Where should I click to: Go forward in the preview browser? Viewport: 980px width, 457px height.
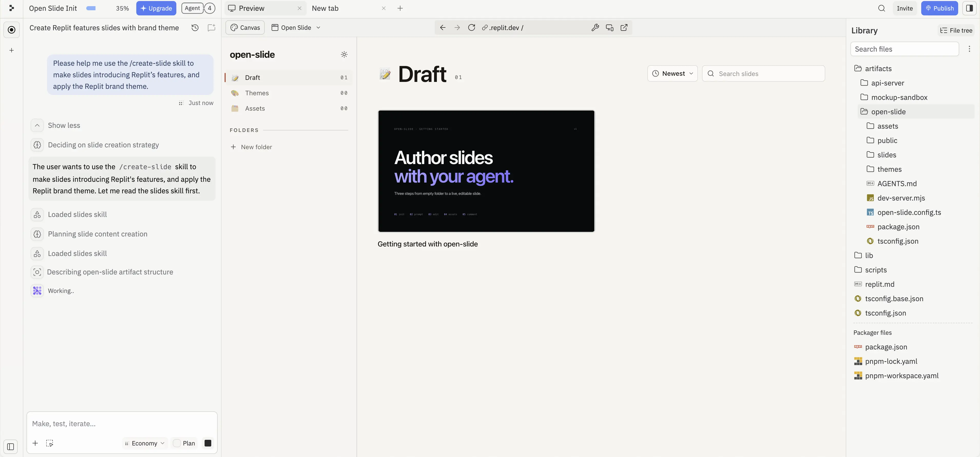tap(457, 27)
